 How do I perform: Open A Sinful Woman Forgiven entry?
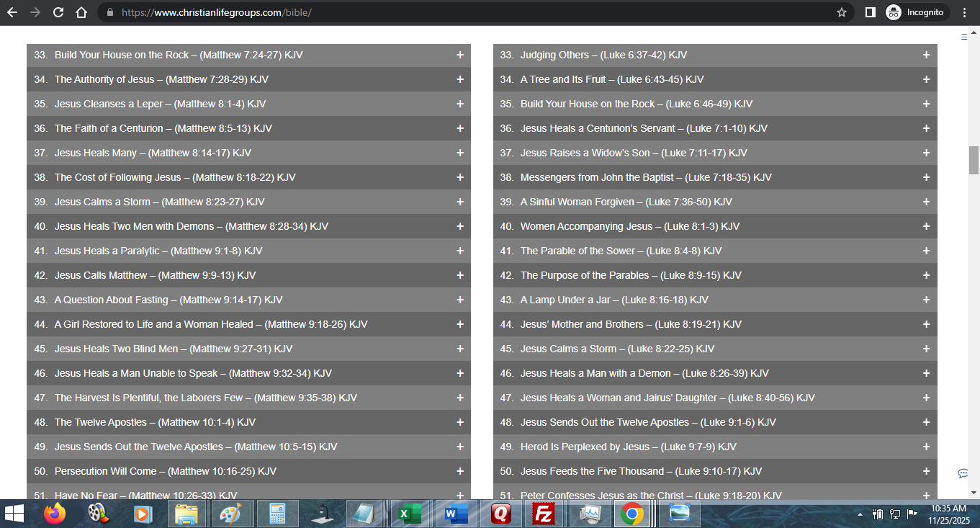coord(626,202)
